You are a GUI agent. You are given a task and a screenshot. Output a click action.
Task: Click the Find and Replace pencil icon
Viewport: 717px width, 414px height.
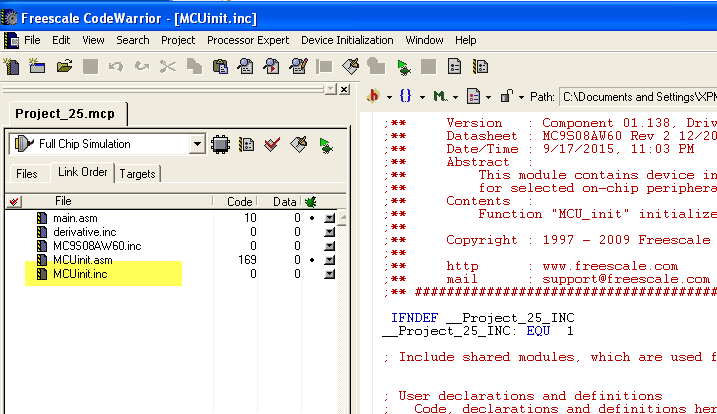298,67
